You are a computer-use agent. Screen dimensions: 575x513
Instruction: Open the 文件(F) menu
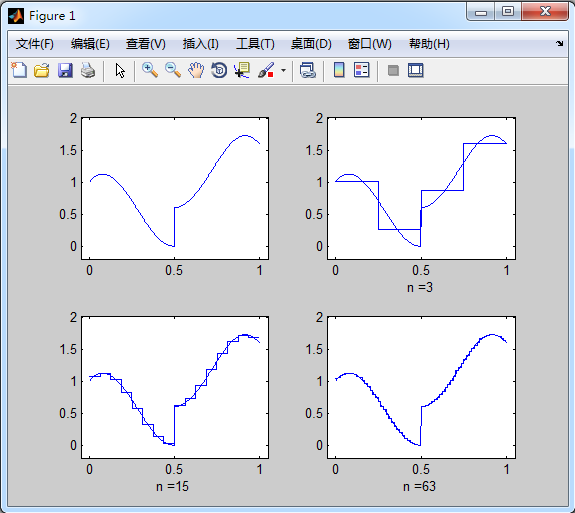tap(34, 44)
